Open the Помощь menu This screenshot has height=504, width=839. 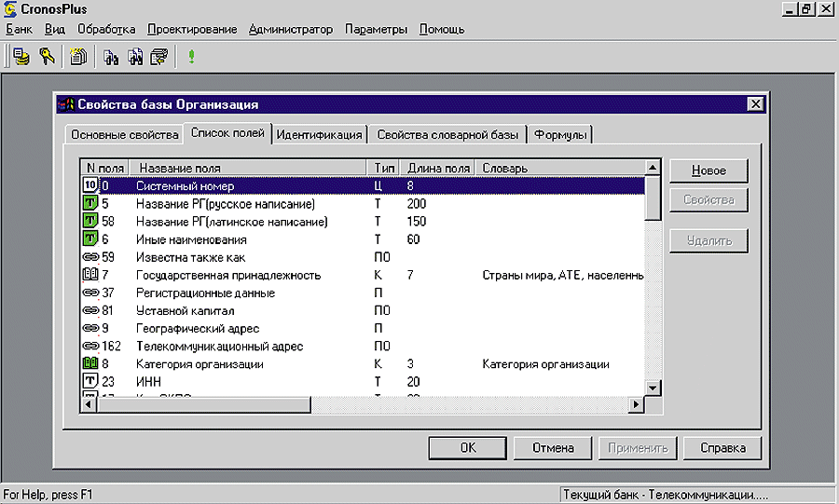click(x=442, y=30)
